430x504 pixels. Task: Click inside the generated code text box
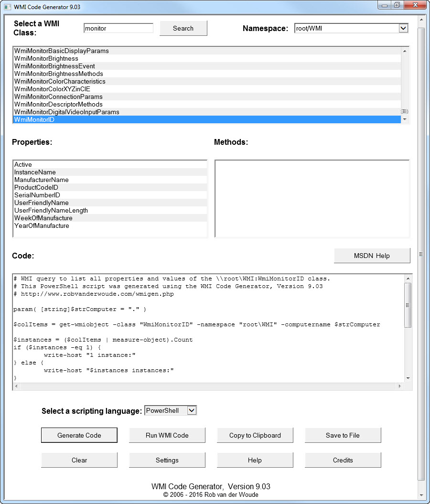pyautogui.click(x=208, y=328)
